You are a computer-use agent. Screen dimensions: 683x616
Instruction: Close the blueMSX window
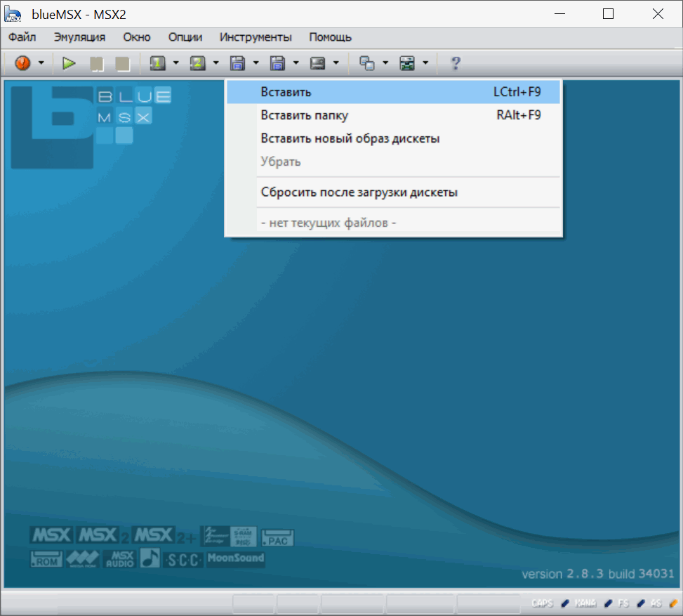tap(658, 14)
